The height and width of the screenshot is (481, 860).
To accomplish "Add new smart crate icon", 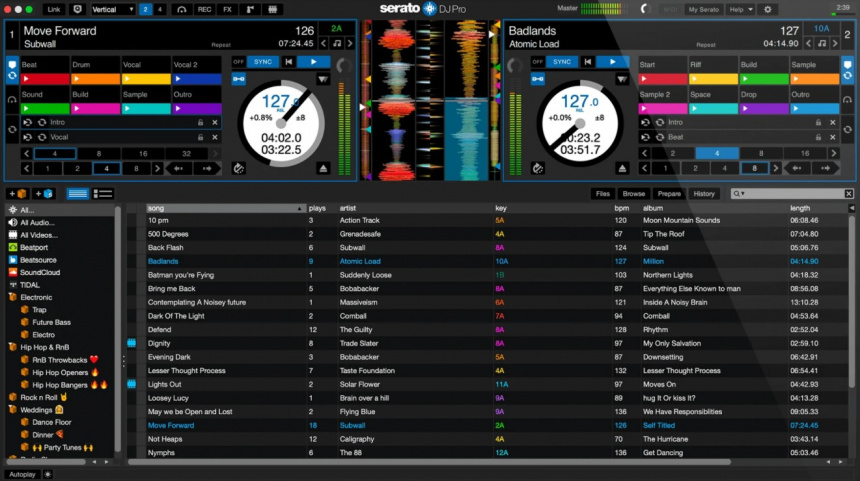I will [43, 194].
